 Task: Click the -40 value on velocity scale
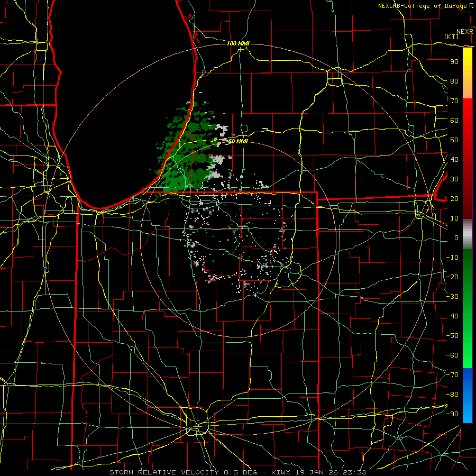pyautogui.click(x=452, y=316)
